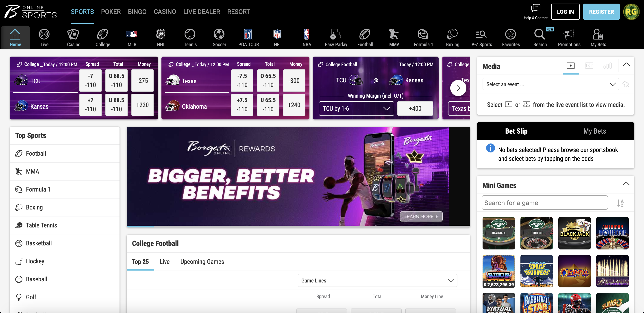Select the +400 winning margin odds
Screen dimensions: 644x313
click(415, 108)
